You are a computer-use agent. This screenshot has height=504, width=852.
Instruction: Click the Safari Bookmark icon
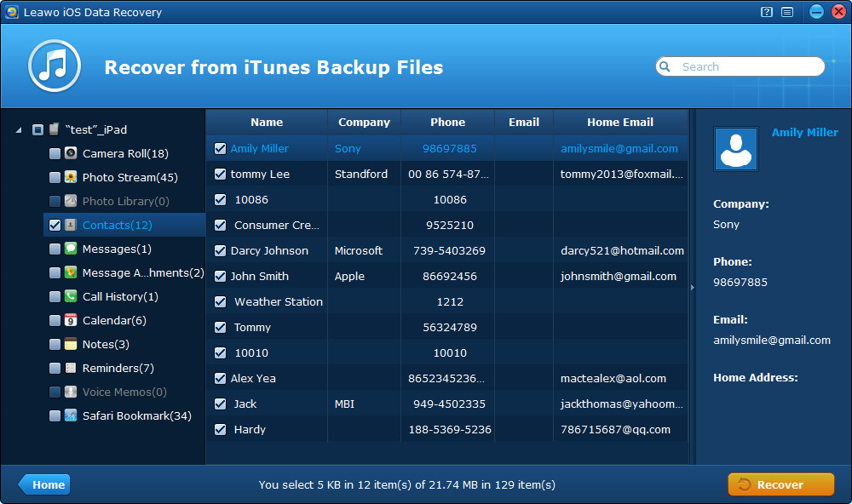[x=71, y=415]
